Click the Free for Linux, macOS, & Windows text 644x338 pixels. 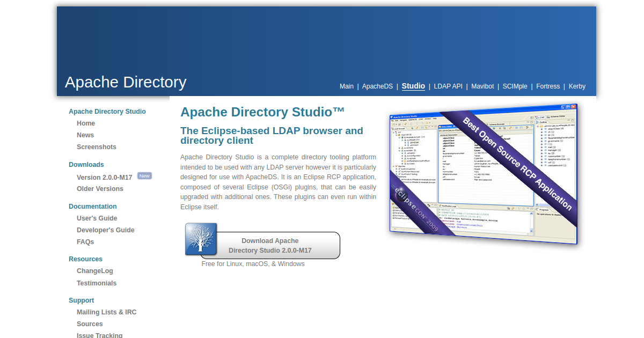pyautogui.click(x=253, y=264)
